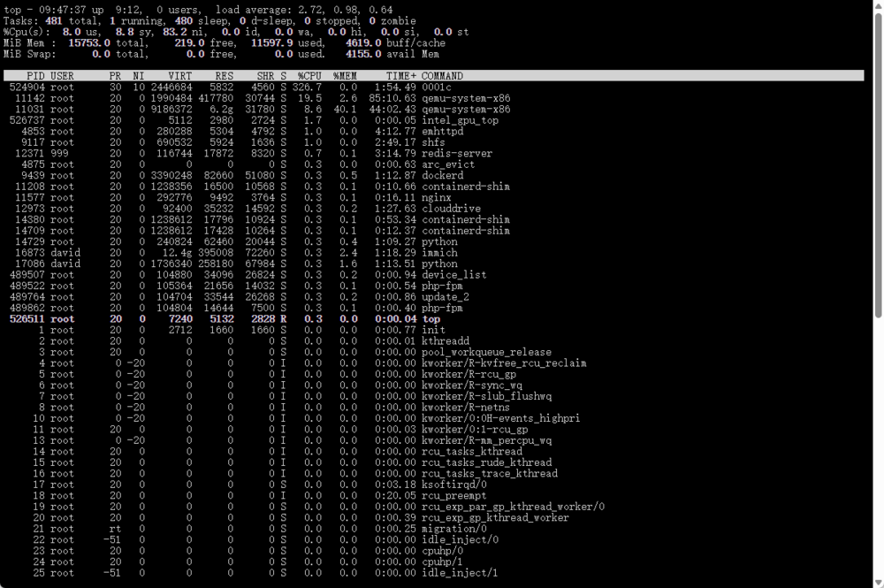884x588 pixels.
Task: Click the update_2 process name
Action: 446,296
